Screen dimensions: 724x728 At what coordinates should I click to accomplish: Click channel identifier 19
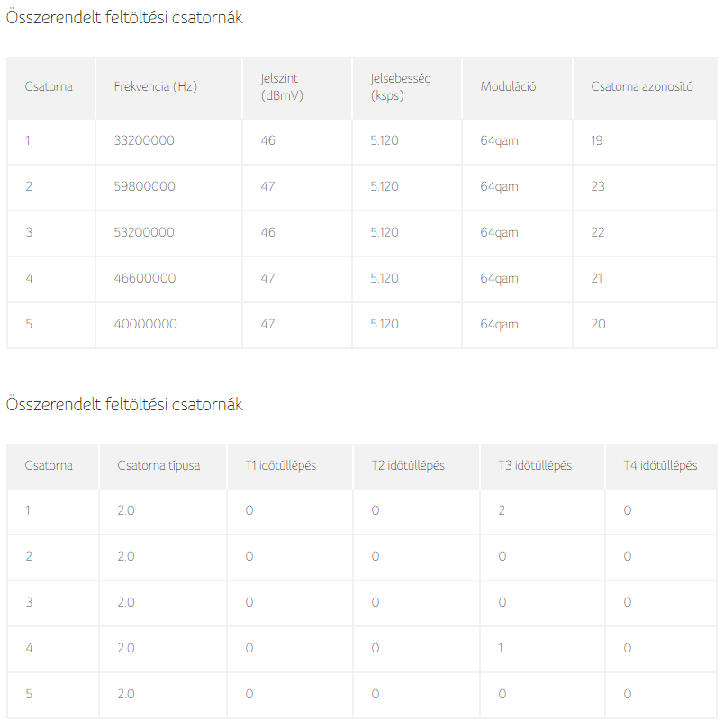coord(597,140)
